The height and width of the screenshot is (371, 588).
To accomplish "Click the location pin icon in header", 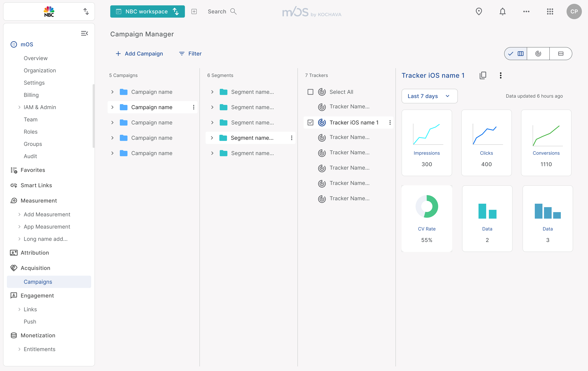I will [x=479, y=11].
